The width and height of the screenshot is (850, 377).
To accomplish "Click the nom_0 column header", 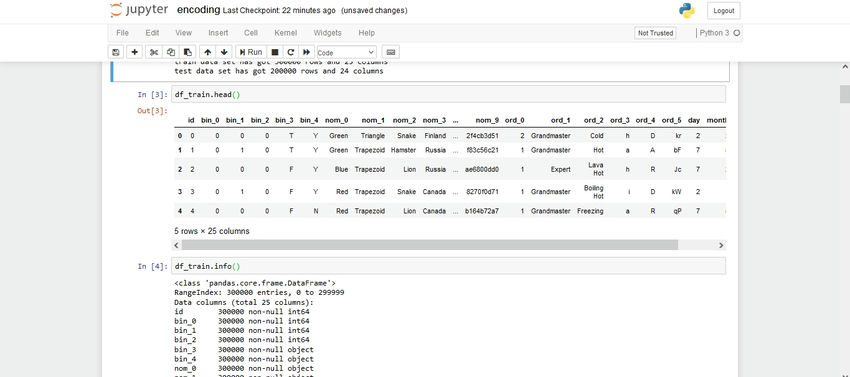I will click(x=337, y=120).
